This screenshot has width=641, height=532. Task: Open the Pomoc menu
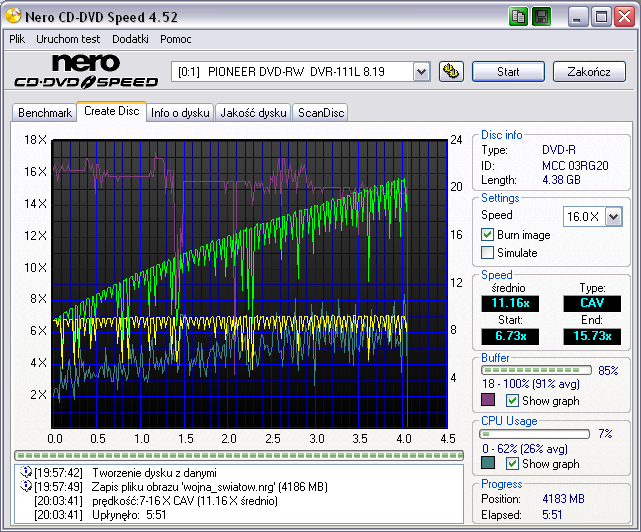175,39
